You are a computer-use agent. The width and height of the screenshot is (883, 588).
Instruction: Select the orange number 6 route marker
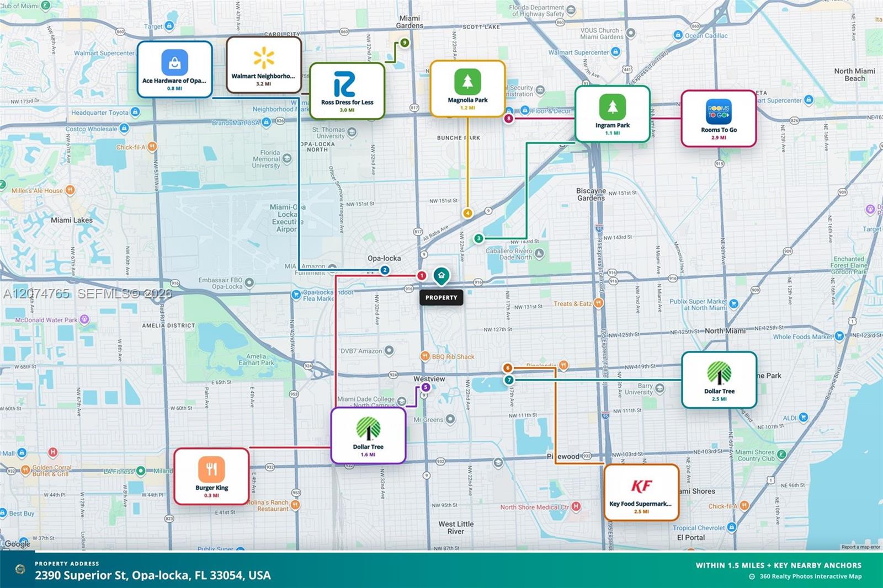pos(508,368)
